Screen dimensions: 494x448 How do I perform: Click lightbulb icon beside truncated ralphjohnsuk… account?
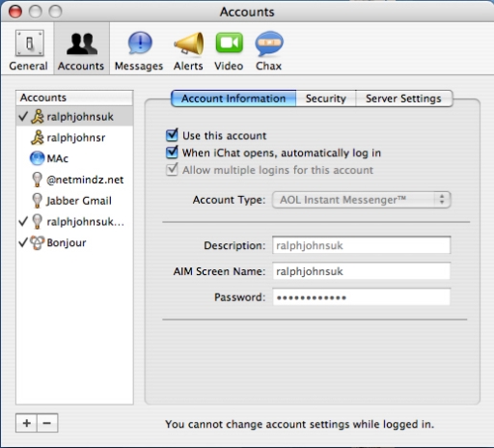38,221
